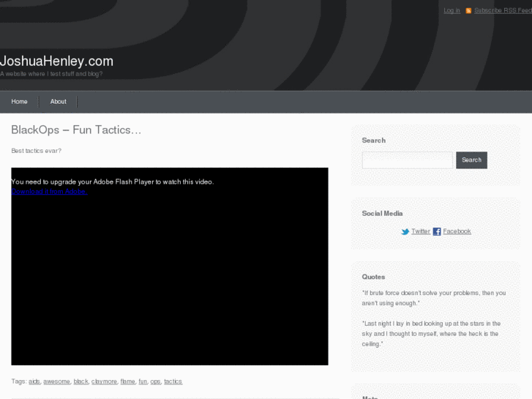Open the 'black' tag link
532x399 pixels.
point(80,381)
